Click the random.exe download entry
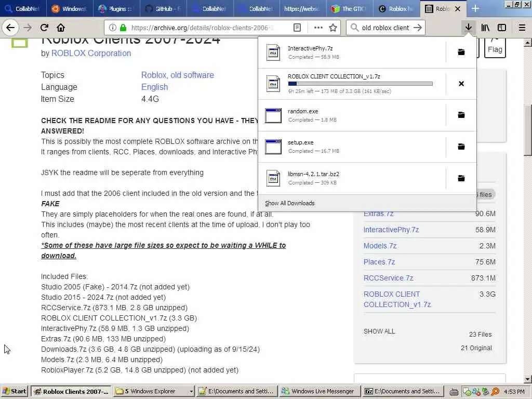Image resolution: width=532 pixels, height=399 pixels. pyautogui.click(x=352, y=115)
